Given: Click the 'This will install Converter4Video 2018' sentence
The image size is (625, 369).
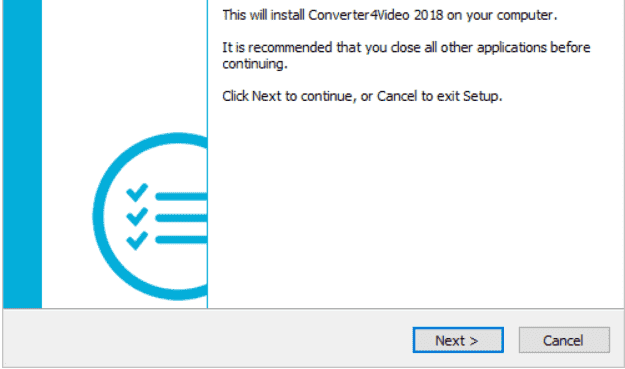Looking at the screenshot, I should click(x=390, y=15).
